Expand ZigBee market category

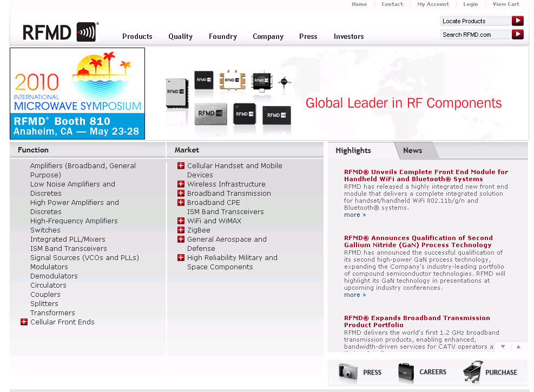pos(181,230)
